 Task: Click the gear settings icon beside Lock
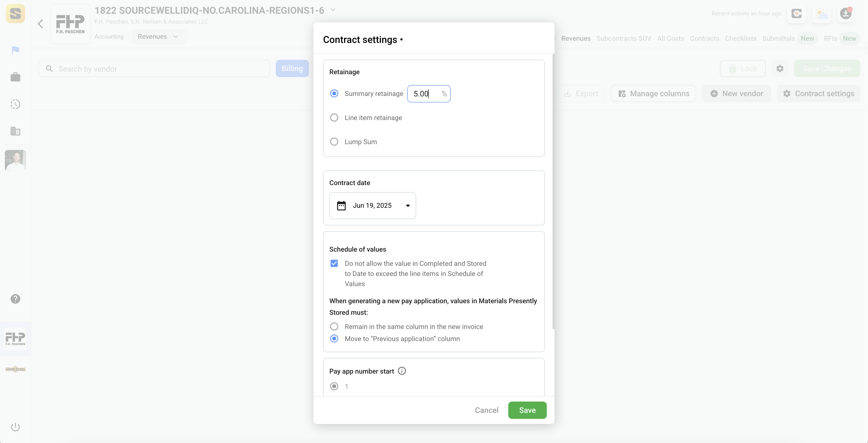click(x=780, y=69)
